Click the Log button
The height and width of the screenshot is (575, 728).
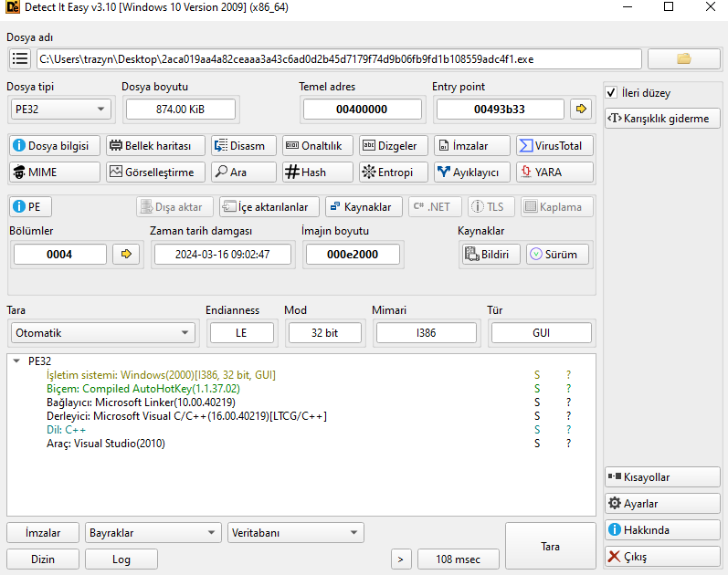(121, 559)
